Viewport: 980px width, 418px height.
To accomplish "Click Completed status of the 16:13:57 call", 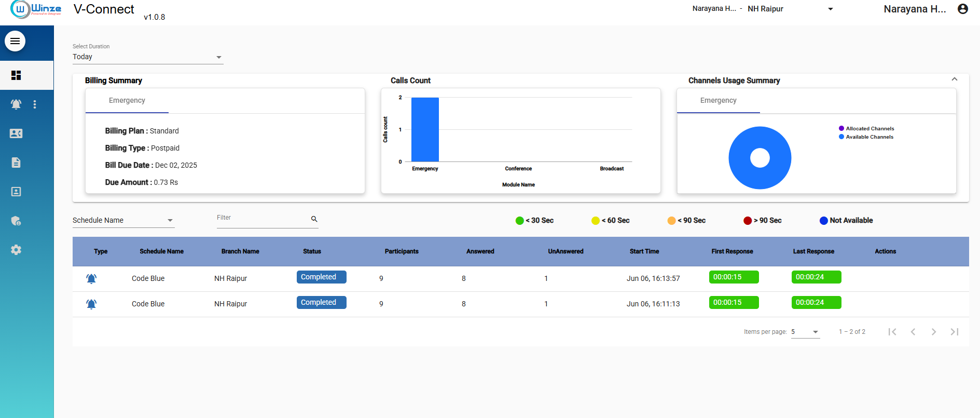I will [321, 277].
